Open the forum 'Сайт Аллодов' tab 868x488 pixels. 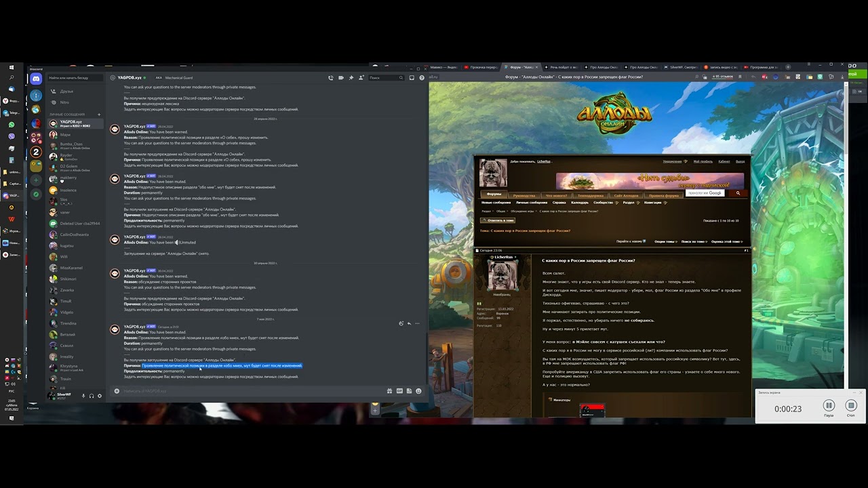coord(625,195)
